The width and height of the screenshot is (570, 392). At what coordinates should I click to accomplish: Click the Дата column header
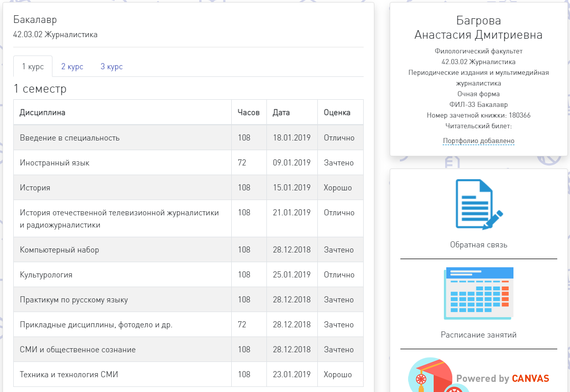pyautogui.click(x=281, y=113)
